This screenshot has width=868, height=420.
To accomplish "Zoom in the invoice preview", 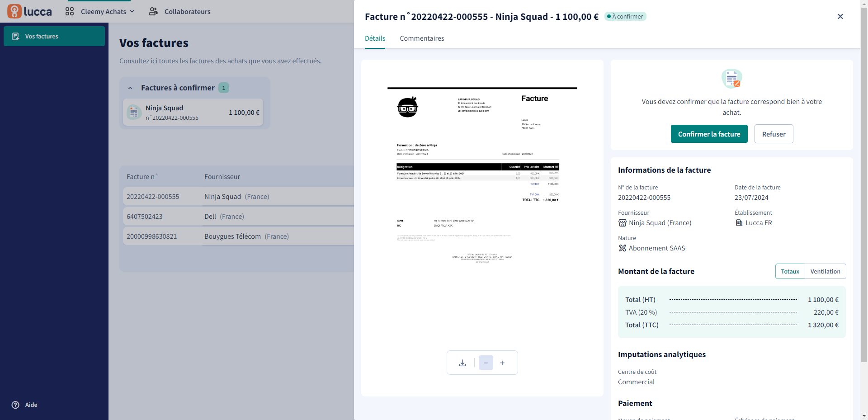I will click(x=502, y=363).
